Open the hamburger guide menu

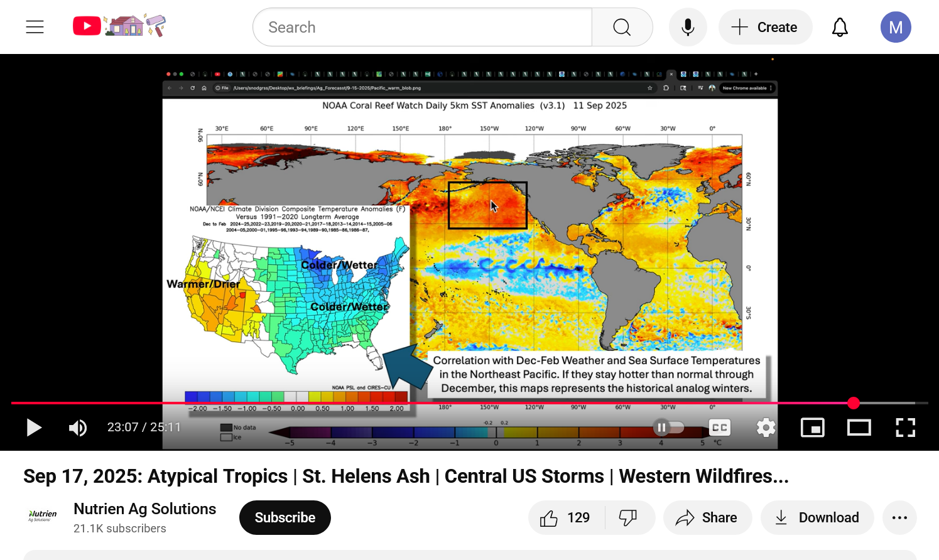pyautogui.click(x=35, y=27)
